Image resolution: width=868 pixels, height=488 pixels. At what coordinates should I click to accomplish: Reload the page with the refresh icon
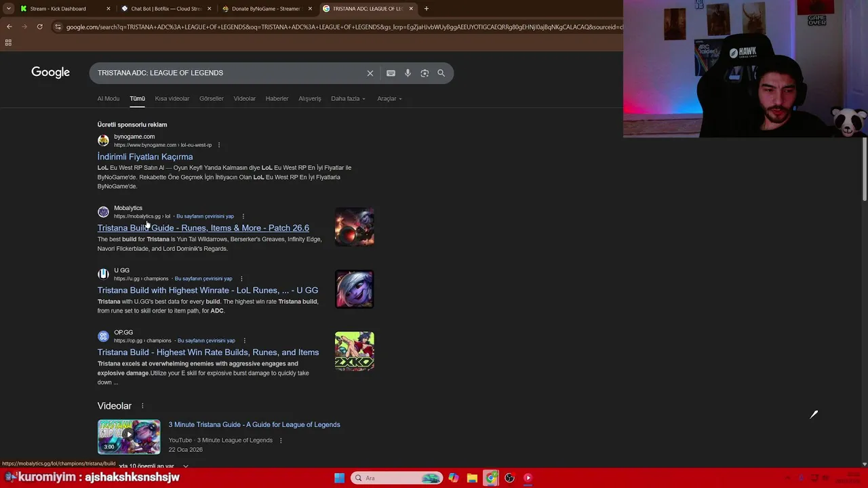pos(39,26)
